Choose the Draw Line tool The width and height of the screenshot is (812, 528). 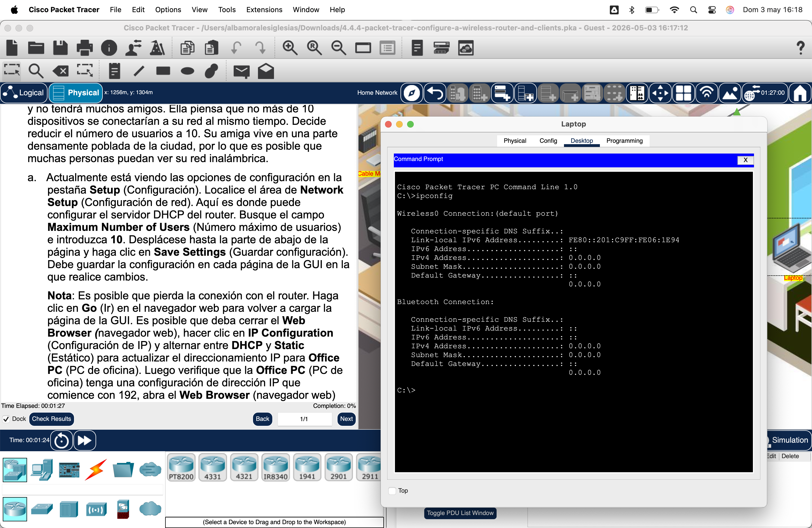pos(139,71)
